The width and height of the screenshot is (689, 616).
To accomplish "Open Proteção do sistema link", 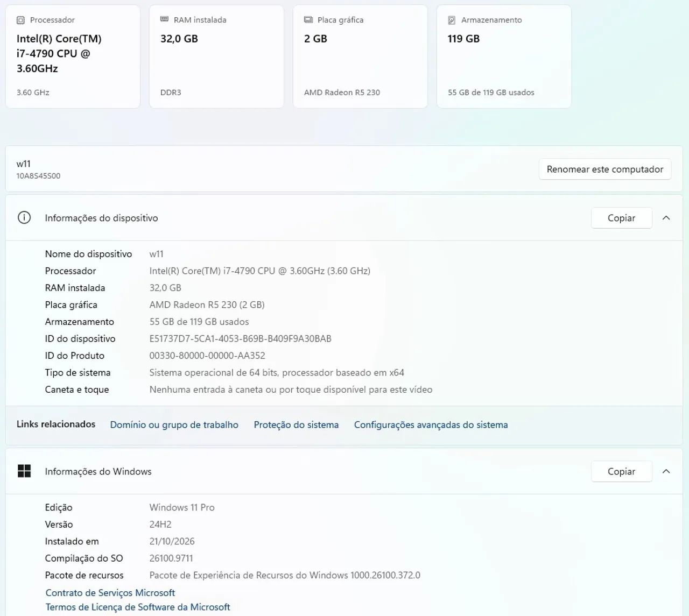I will tap(297, 424).
